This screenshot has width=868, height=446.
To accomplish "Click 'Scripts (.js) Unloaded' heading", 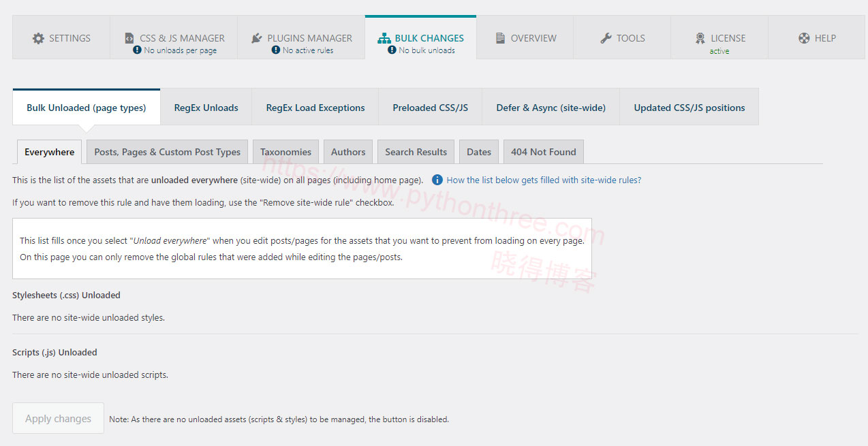I will coord(55,353).
